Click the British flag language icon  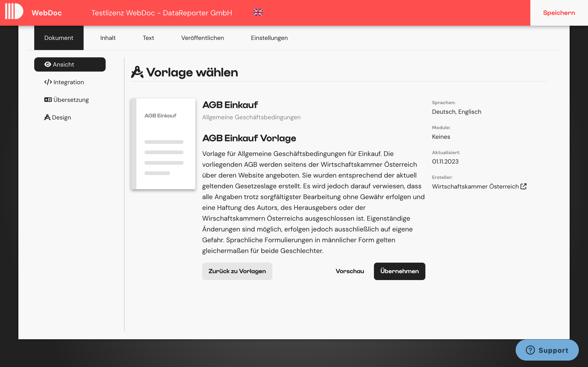[258, 12]
